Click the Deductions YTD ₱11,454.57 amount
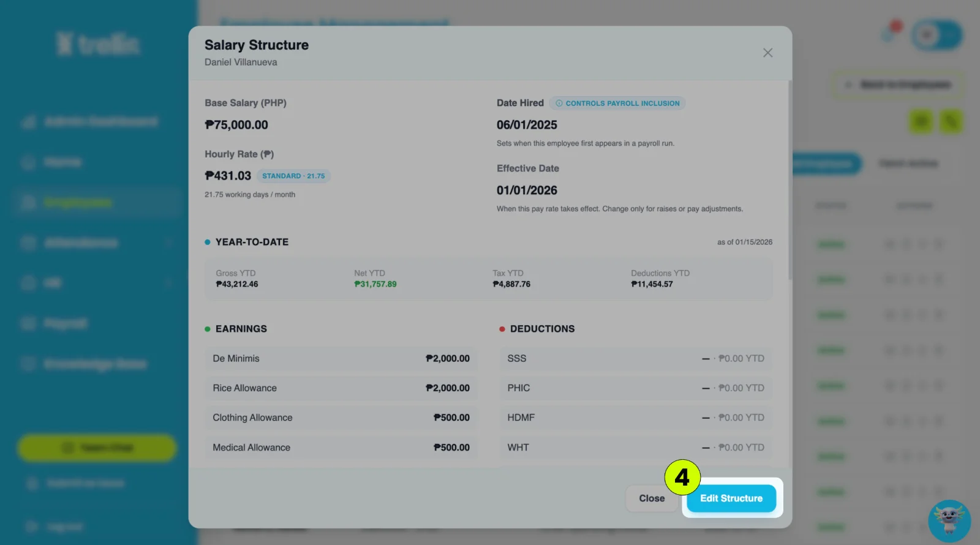This screenshot has width=980, height=545. pyautogui.click(x=652, y=284)
